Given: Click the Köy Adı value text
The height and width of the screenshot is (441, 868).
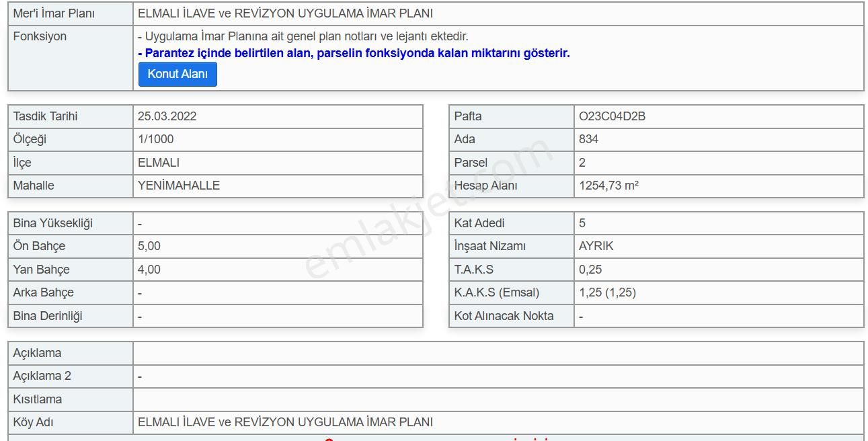Looking at the screenshot, I should click(285, 422).
